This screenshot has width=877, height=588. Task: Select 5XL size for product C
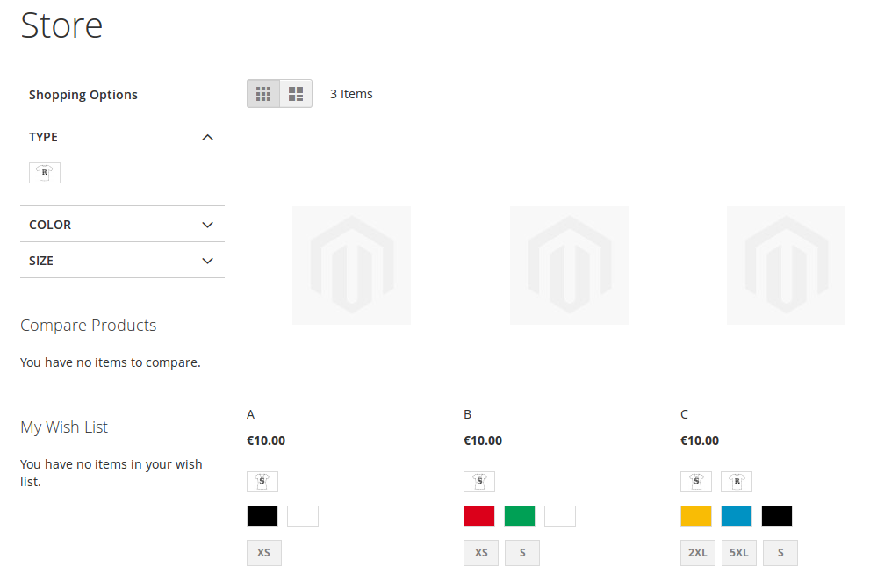[738, 553]
